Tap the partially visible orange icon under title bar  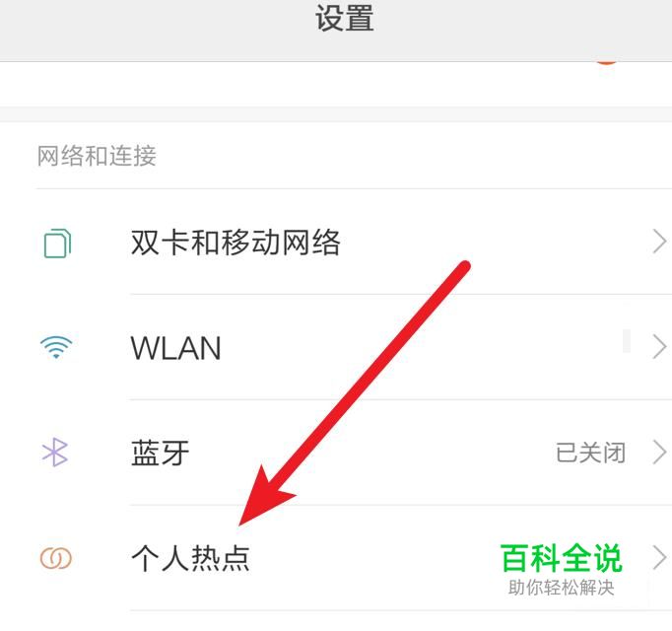pos(606,63)
